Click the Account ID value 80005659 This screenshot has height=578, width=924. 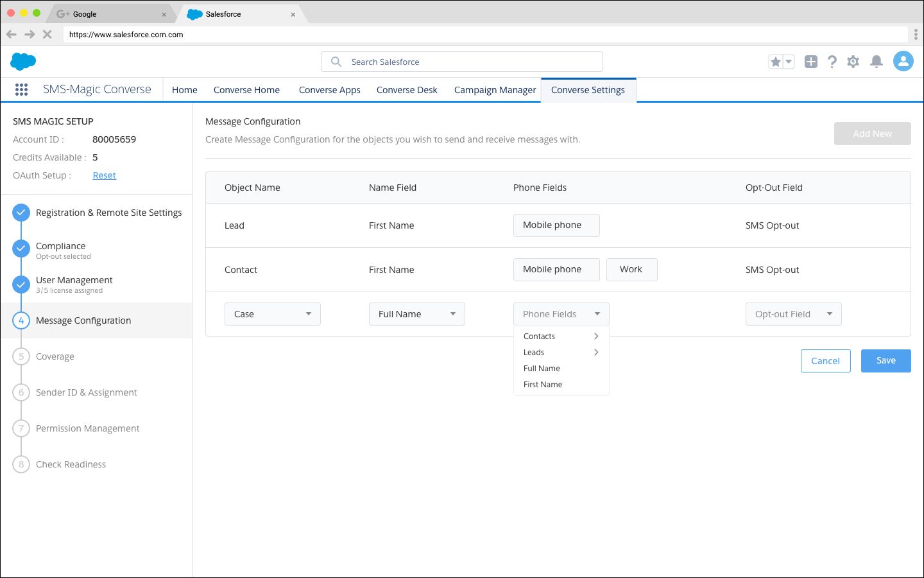coord(114,139)
